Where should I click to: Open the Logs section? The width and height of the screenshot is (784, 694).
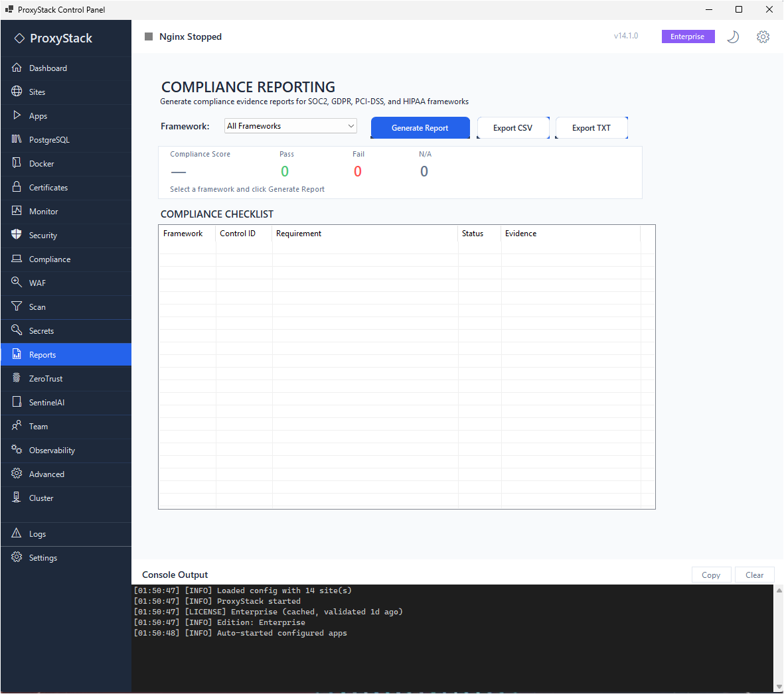click(37, 533)
